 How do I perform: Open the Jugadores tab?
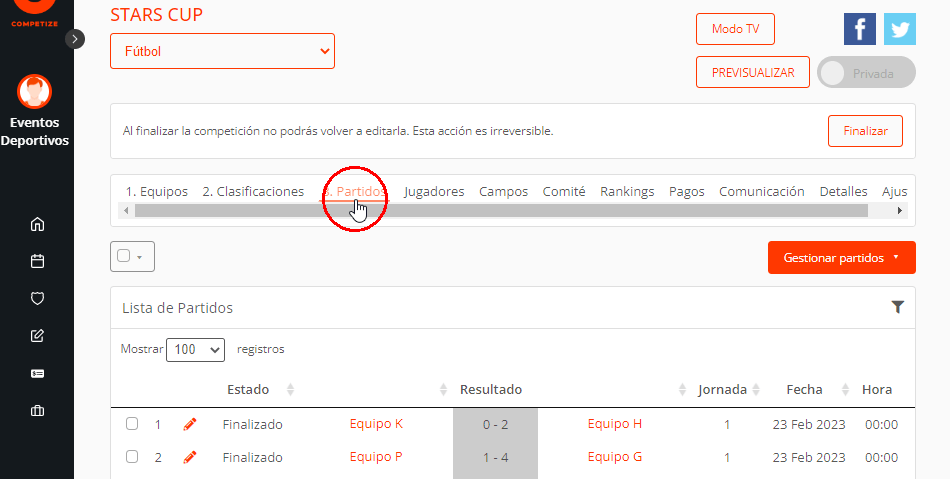coord(434,191)
